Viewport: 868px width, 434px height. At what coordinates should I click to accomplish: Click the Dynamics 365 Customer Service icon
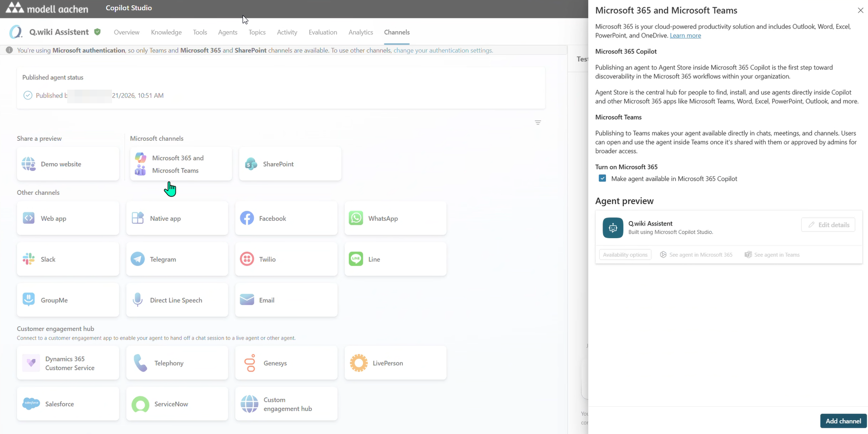point(31,363)
